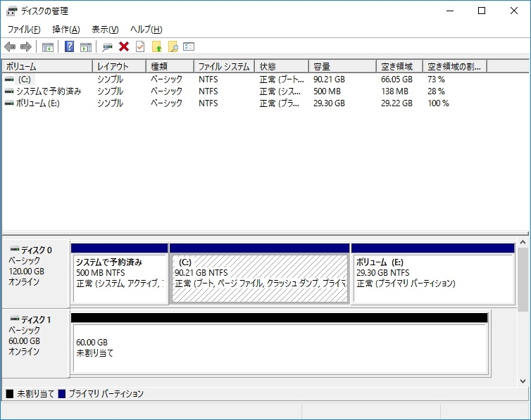Screen dimensions: 531x420
Task: Click the プライマリ パーティション legend label
Action: pyautogui.click(x=106, y=394)
